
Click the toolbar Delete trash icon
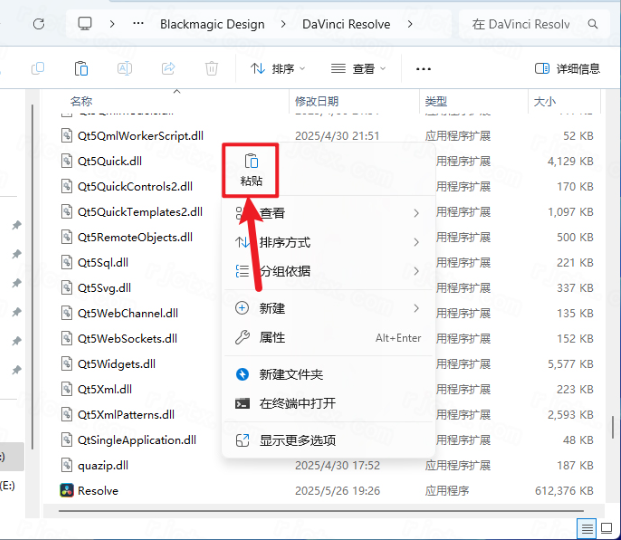pyautogui.click(x=211, y=69)
